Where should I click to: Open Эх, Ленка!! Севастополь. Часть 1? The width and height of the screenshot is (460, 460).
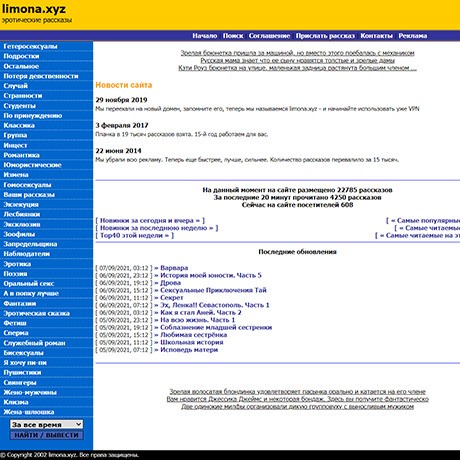(215, 305)
